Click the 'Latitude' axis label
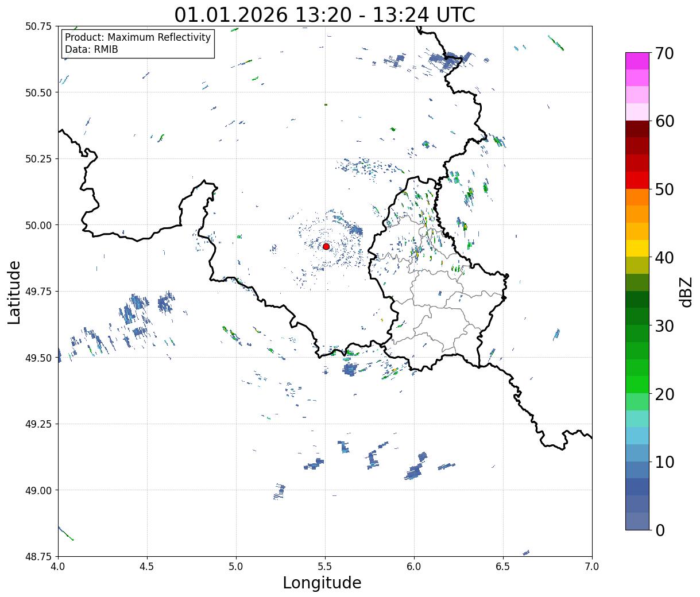The height and width of the screenshot is (597, 700). tap(14, 292)
